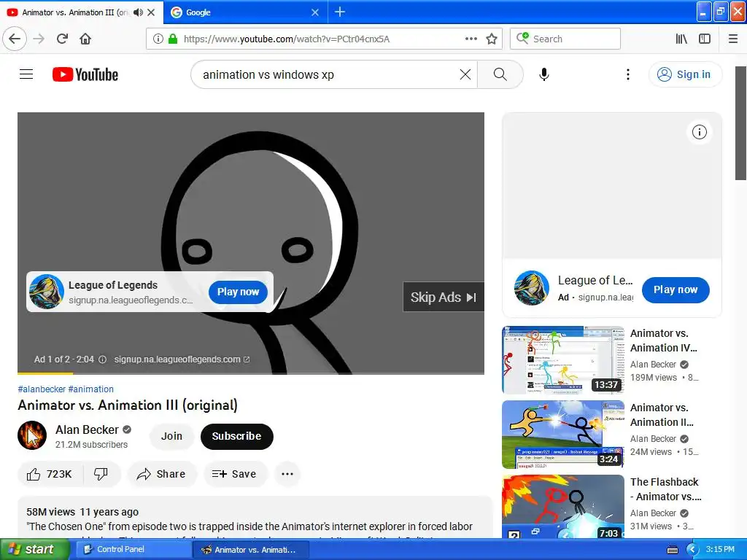Open YouTube settings three-dot menu
Viewport: 747px width, 560px height.
[628, 74]
